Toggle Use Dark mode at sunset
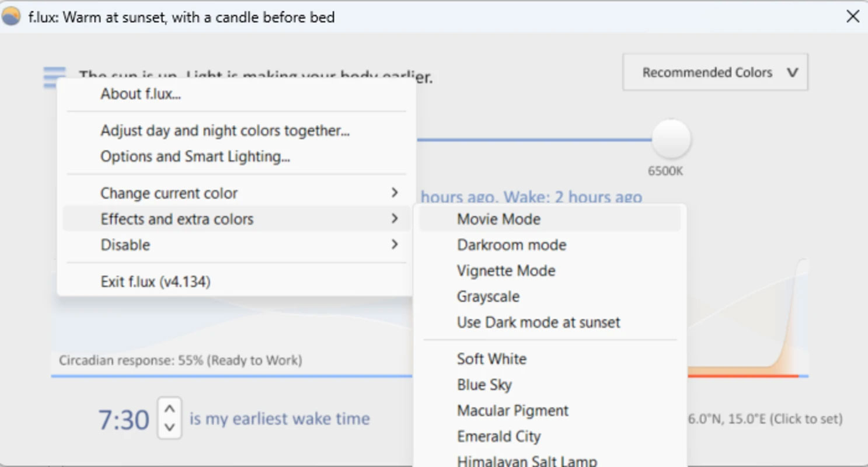The width and height of the screenshot is (868, 467). pos(550,322)
